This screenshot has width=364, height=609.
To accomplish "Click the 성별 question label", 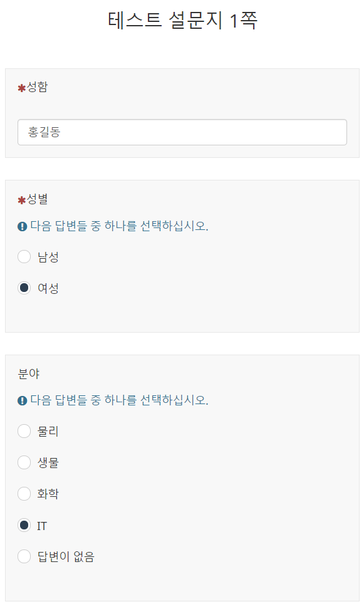I will click(37, 199).
